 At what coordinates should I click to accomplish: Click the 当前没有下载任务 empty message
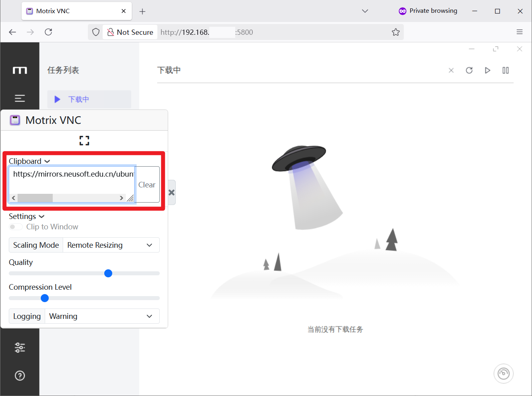(335, 329)
